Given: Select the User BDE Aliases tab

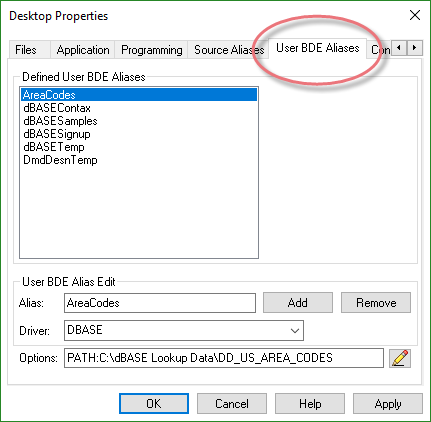Looking at the screenshot, I should [317, 48].
